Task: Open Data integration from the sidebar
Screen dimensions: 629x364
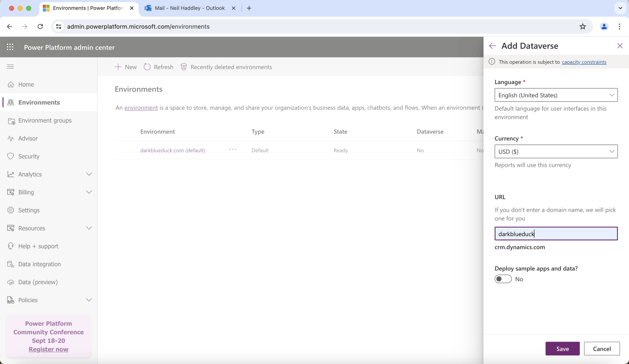Action: [x=39, y=264]
